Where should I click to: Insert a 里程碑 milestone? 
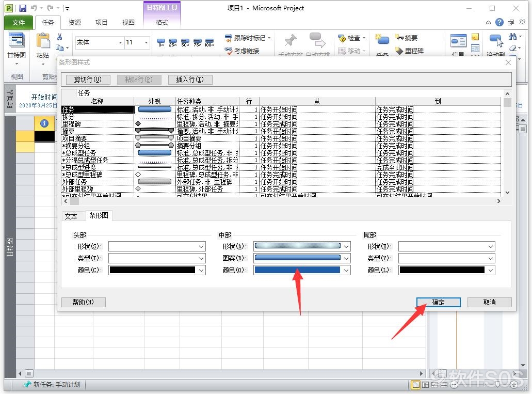click(x=410, y=51)
